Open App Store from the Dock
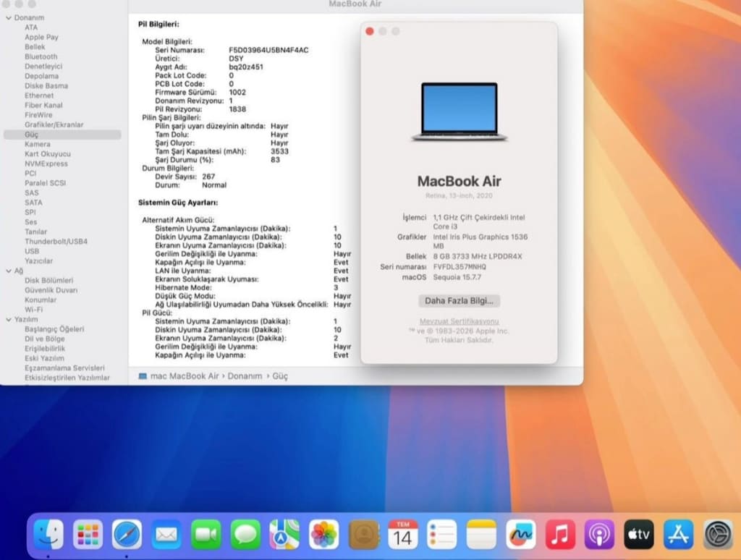The height and width of the screenshot is (560, 741). pyautogui.click(x=678, y=535)
